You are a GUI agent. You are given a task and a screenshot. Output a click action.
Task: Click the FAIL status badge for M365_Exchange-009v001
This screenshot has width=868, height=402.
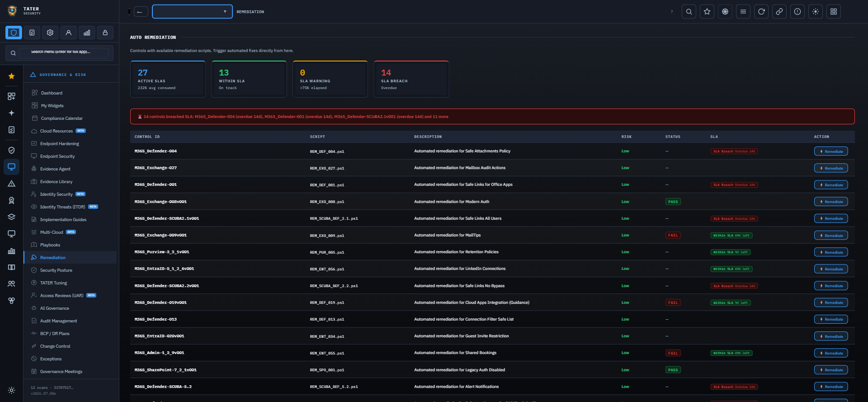[673, 235]
